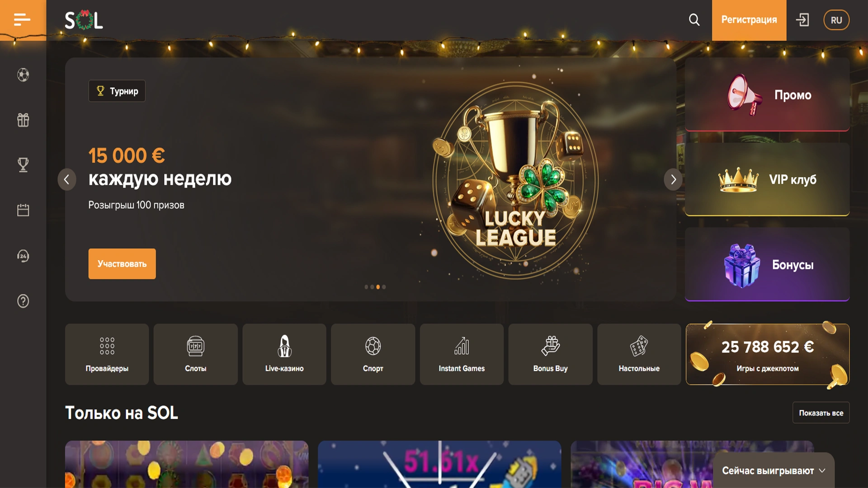Click the search magnifier icon

point(694,20)
